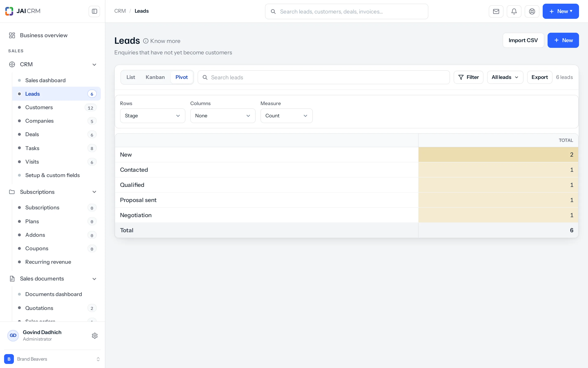Click the Govind Dadhich user name
Screen dimensions: 588x368
42,332
